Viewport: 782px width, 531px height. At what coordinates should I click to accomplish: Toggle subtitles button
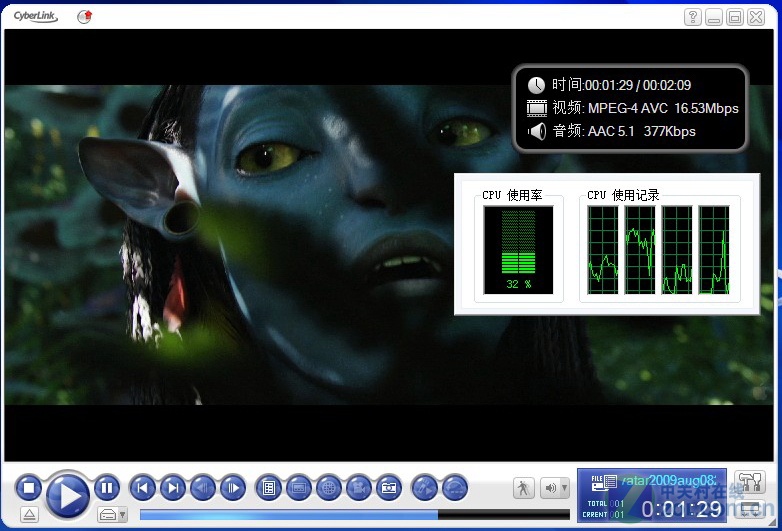tap(299, 488)
